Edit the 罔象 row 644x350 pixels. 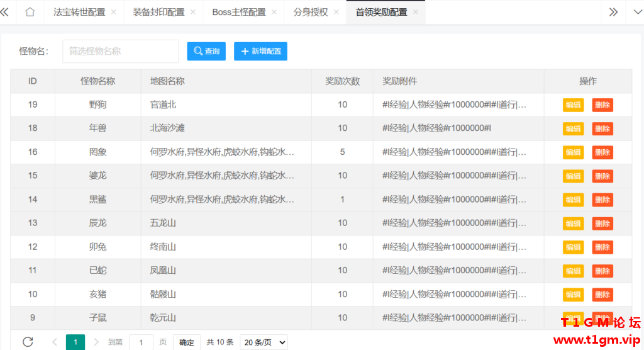pos(573,152)
